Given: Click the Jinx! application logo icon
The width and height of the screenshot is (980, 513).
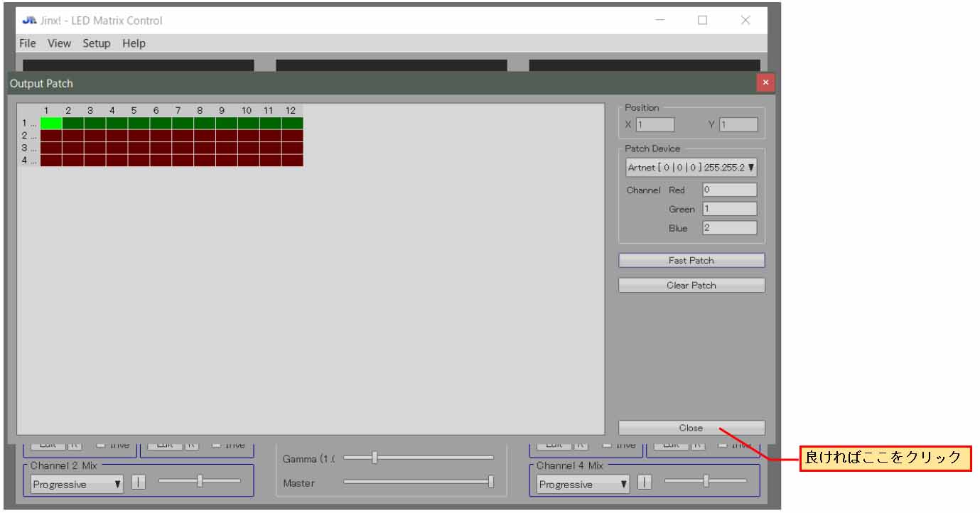Looking at the screenshot, I should tap(29, 21).
